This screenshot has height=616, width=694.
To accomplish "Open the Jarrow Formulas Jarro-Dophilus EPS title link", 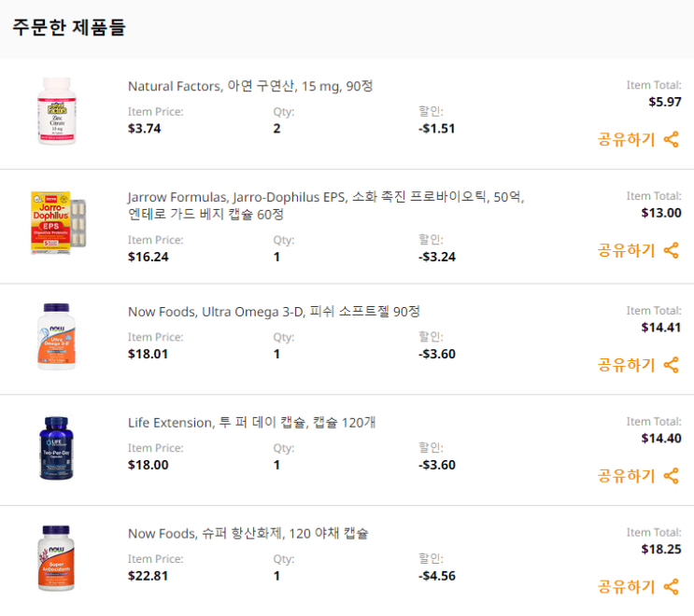I will pyautogui.click(x=326, y=205).
